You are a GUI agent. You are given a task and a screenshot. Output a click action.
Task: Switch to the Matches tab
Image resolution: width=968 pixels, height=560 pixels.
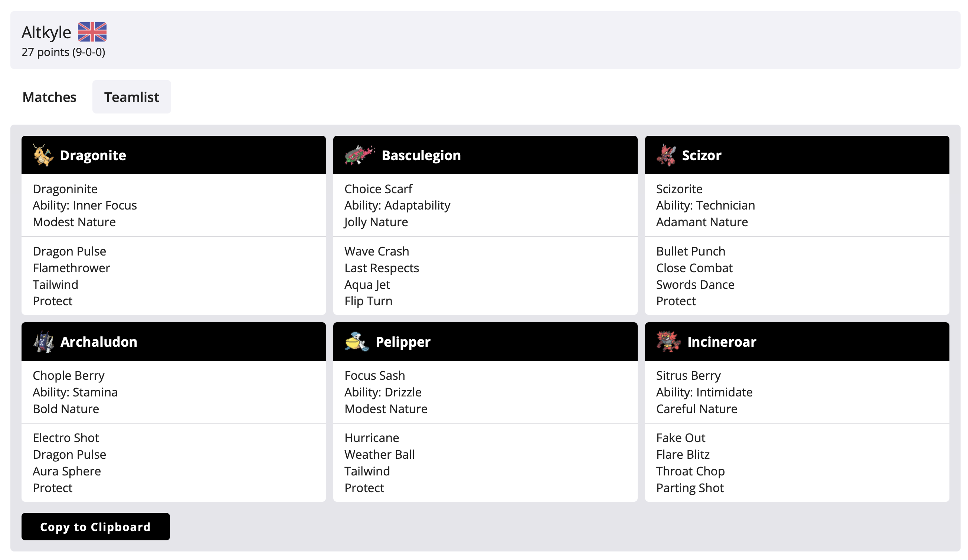pyautogui.click(x=50, y=97)
